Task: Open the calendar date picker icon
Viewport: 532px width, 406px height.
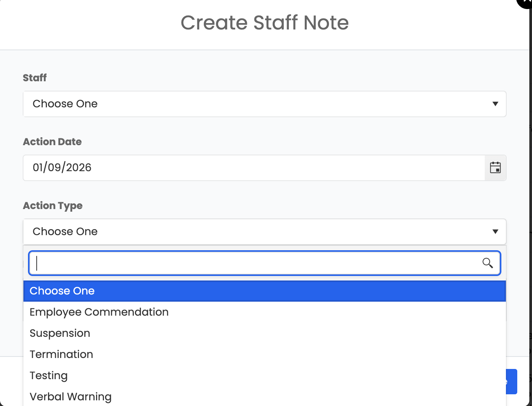Action: [495, 168]
